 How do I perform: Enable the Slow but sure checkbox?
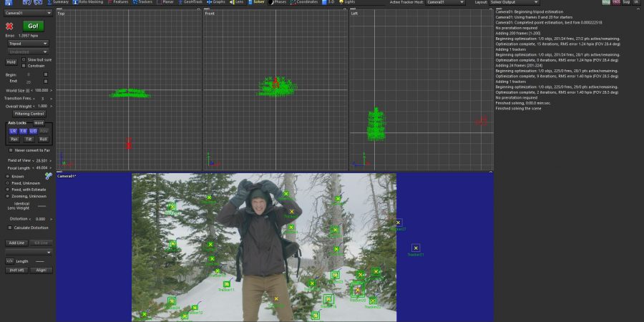(x=24, y=59)
